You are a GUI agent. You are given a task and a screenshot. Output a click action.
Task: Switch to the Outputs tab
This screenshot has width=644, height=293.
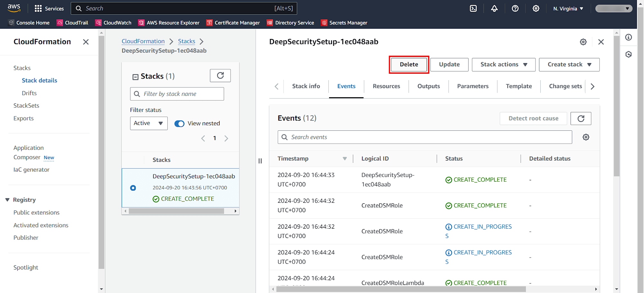429,86
